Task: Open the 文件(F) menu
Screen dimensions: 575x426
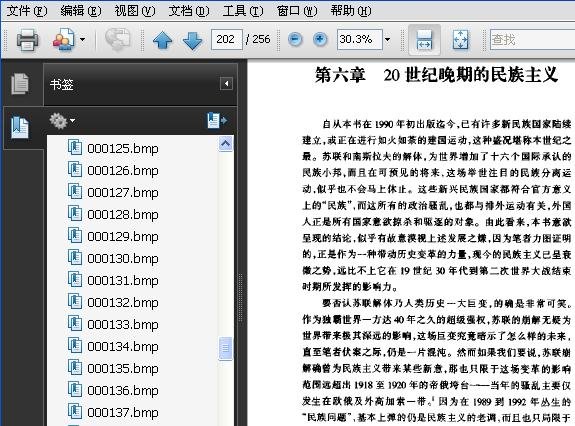Action: (27, 11)
